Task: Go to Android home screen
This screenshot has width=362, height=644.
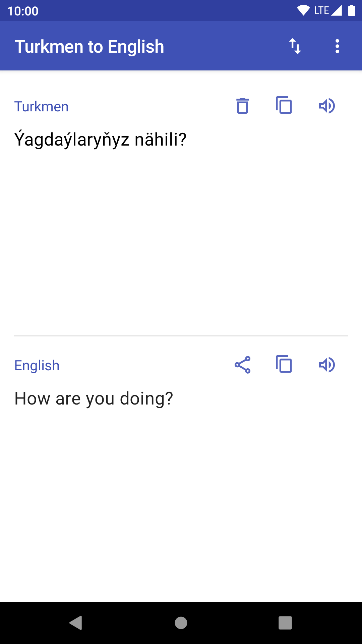Action: (181, 623)
